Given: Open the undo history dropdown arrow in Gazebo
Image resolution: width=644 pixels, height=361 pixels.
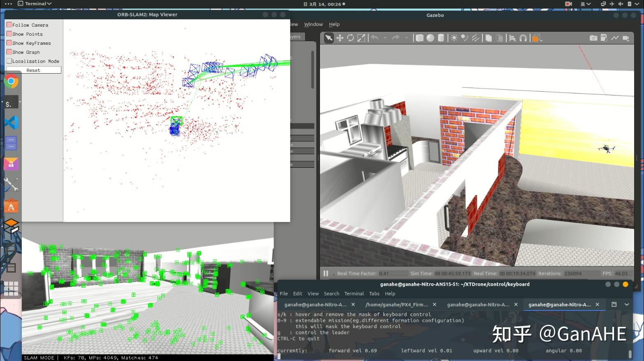Looking at the screenshot, I should (x=385, y=38).
